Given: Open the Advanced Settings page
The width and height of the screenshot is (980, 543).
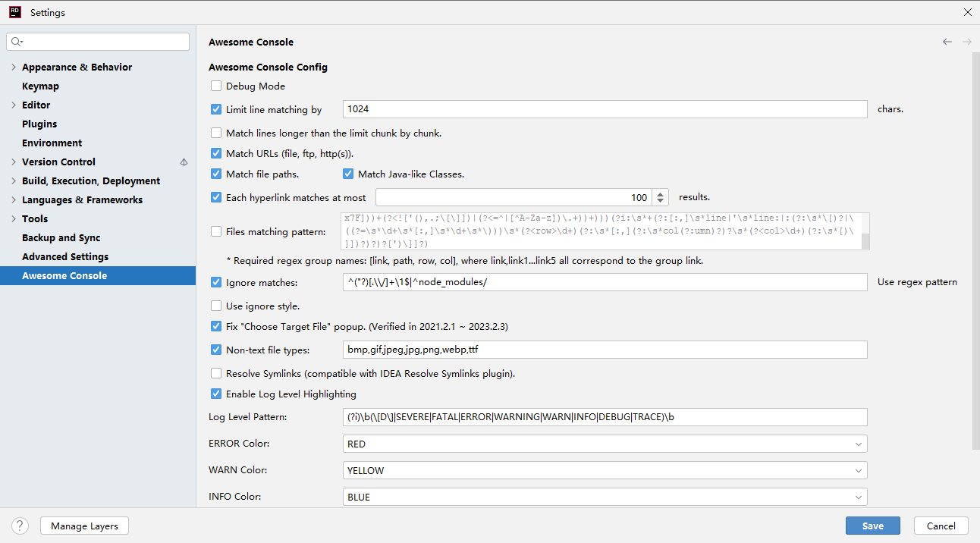Looking at the screenshot, I should tap(65, 257).
